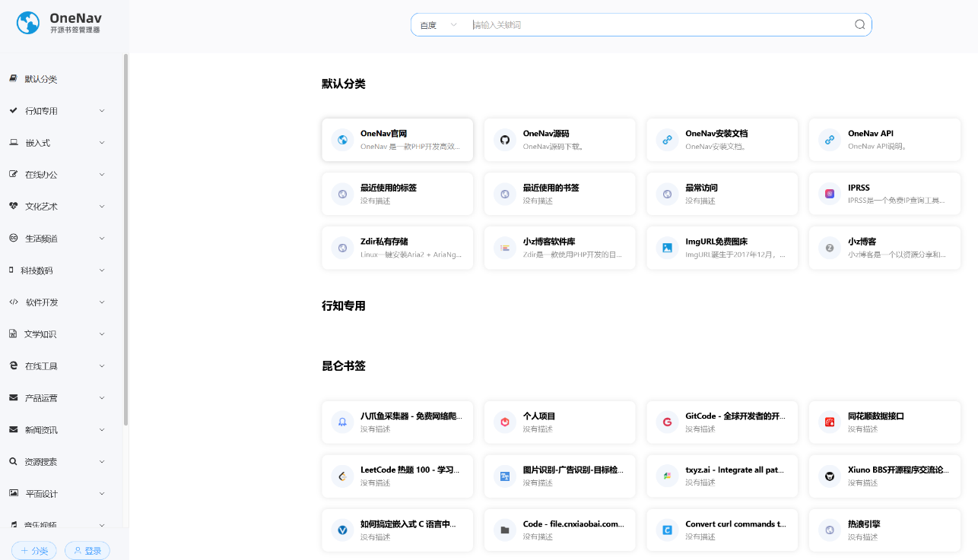Click the ImgURL免费图床 image icon
The width and height of the screenshot is (978, 560).
click(x=667, y=248)
